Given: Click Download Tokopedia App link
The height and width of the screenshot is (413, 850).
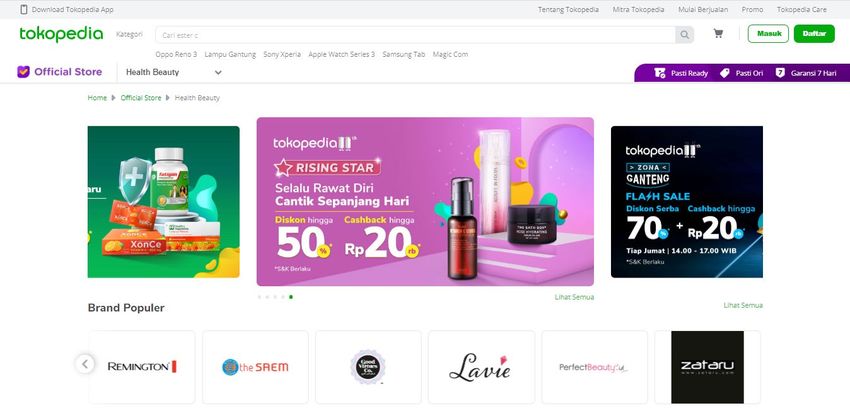Looking at the screenshot, I should point(73,9).
